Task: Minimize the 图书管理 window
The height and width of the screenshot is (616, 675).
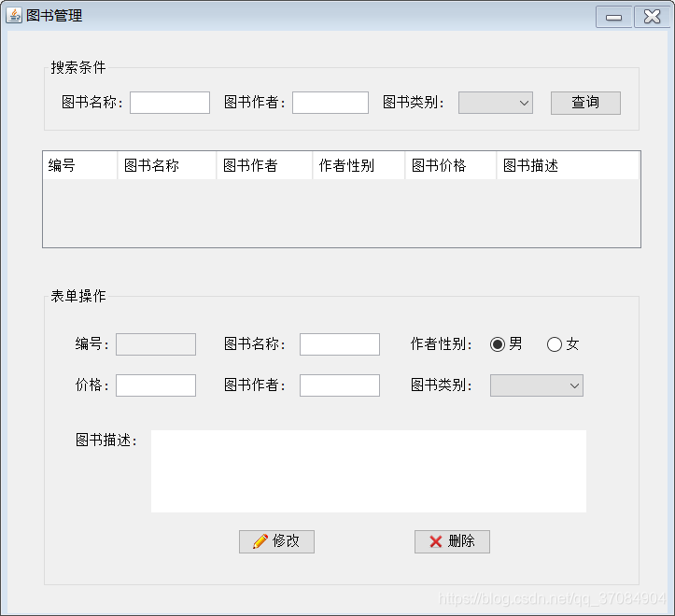Action: [x=614, y=17]
